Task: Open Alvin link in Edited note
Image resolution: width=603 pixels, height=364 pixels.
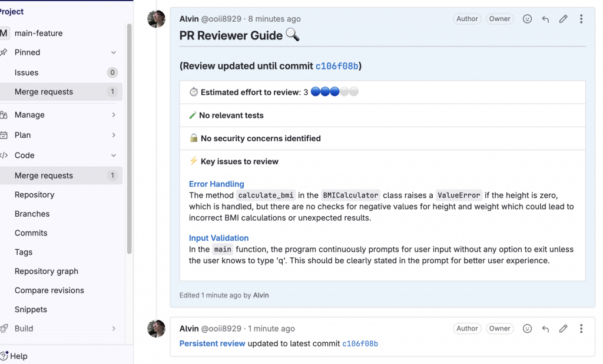Action: coord(261,295)
